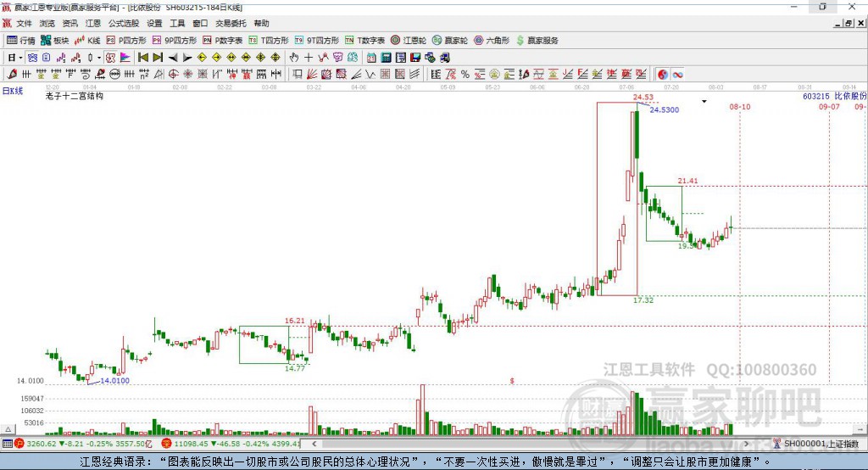Select the target circle crosshair tool
The height and width of the screenshot is (470, 868).
[173, 75]
